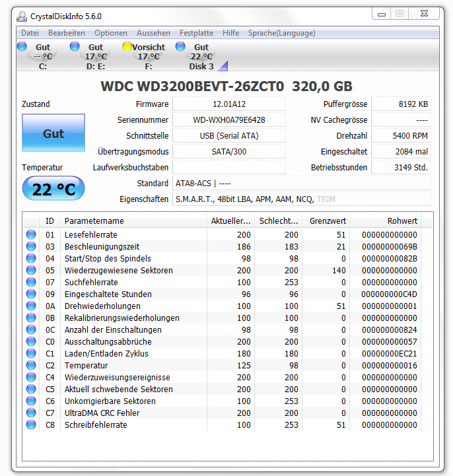Viewport: 453px width, 476px height.
Task: Click the blue Gut health status button
Action: [53, 133]
